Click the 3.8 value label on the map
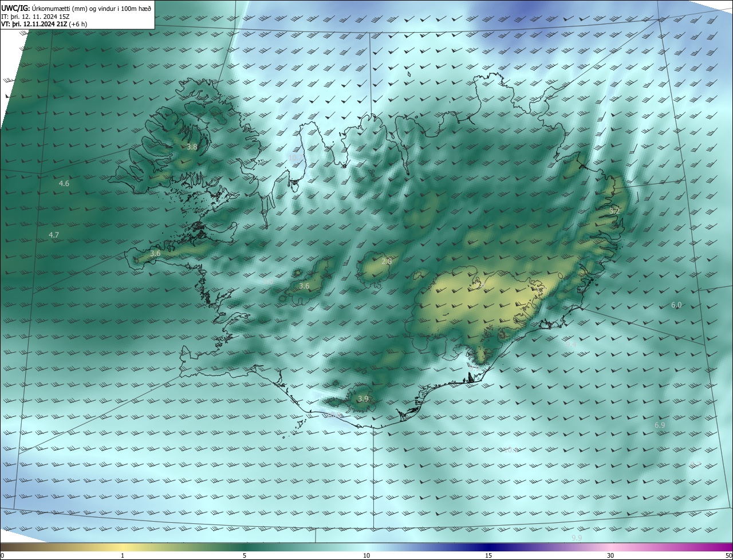Screen dimensions: 733x560 pos(192,147)
